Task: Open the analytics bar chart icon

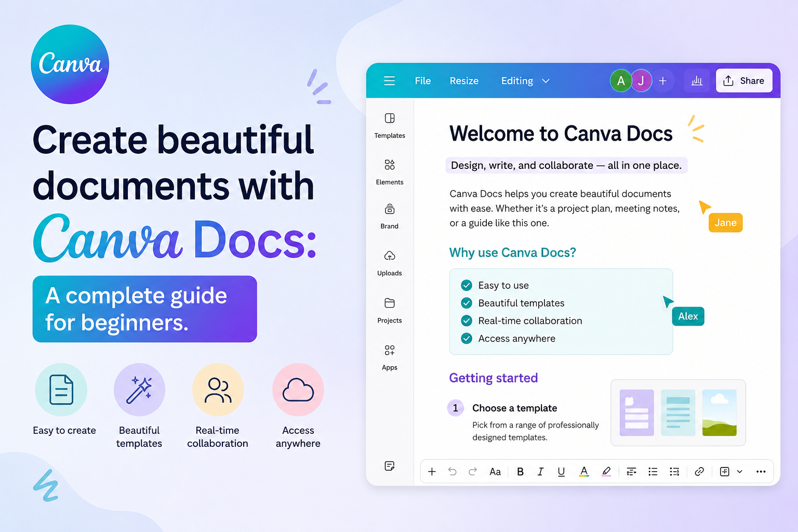Action: (697, 81)
